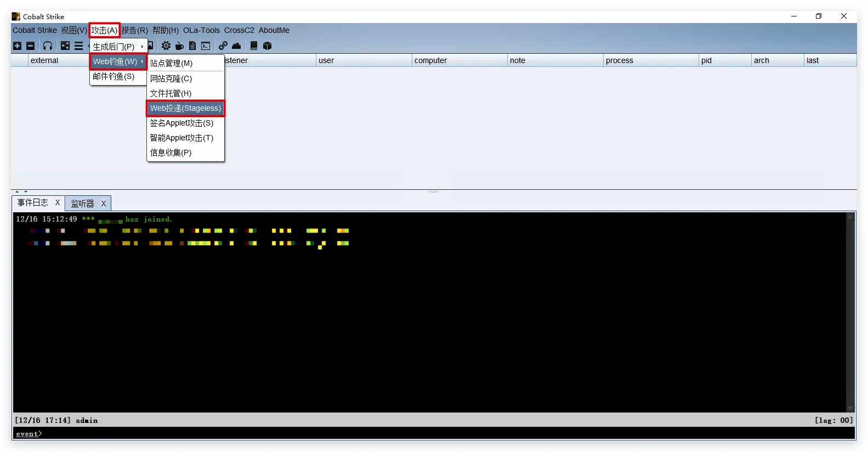The image size is (868, 452).
Task: Close the 事件日志 tab
Action: 58,203
